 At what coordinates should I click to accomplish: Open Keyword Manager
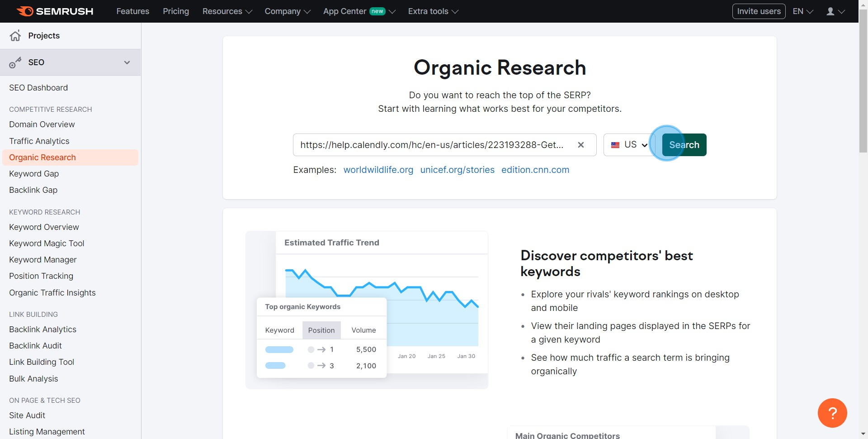pyautogui.click(x=43, y=260)
